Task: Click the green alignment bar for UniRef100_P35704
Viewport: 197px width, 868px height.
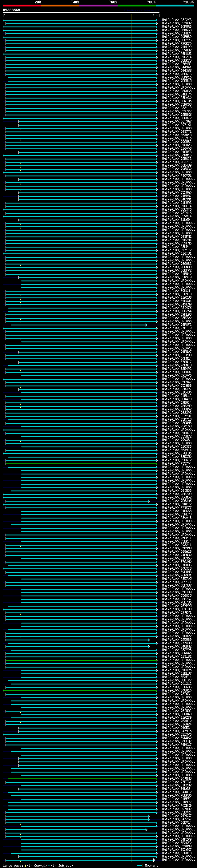Action: click(81, 464)
